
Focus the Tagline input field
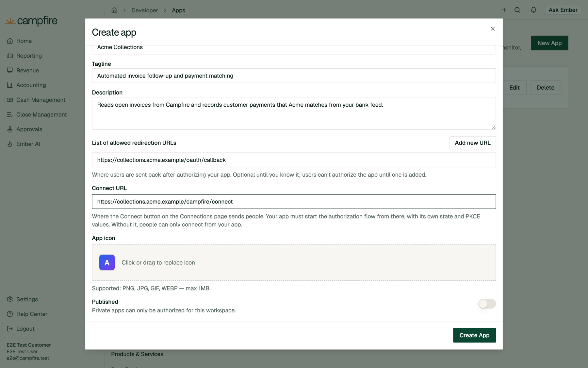pyautogui.click(x=294, y=76)
